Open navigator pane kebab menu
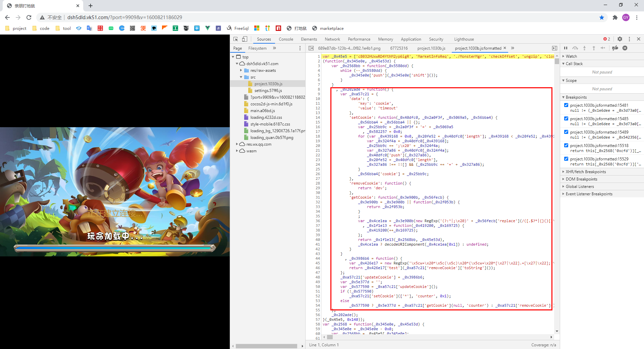 pyautogui.click(x=300, y=48)
